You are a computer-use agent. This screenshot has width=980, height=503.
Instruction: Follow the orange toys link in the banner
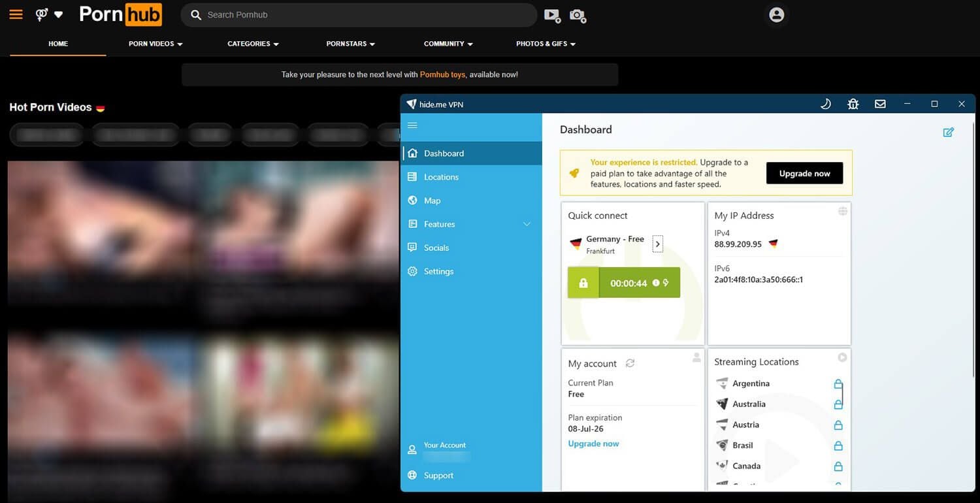tap(442, 74)
